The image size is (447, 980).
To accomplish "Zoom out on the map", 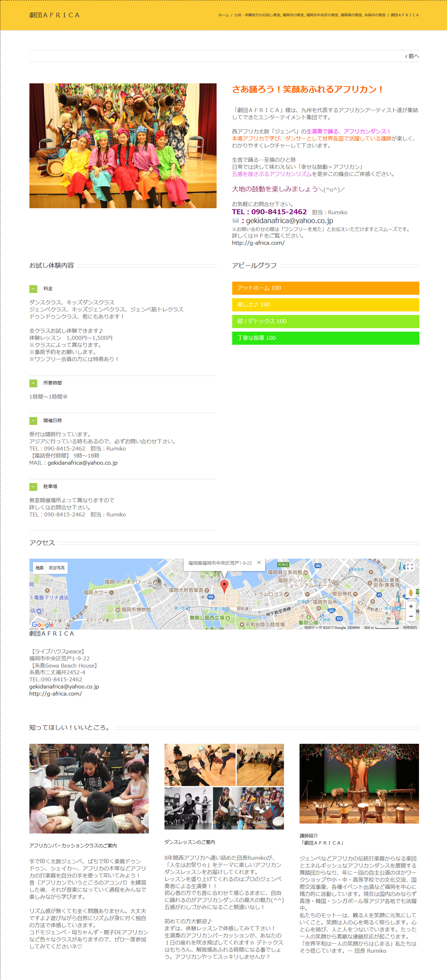I will 410,616.
